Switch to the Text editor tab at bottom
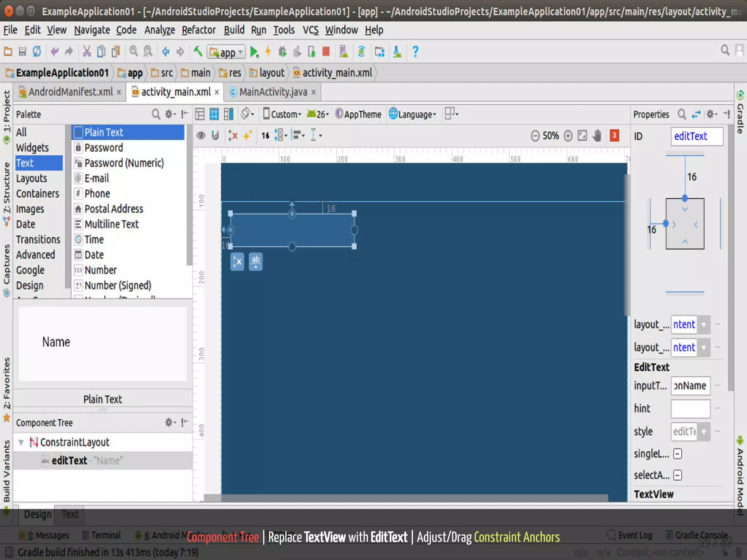This screenshot has height=560, width=747. click(x=70, y=514)
